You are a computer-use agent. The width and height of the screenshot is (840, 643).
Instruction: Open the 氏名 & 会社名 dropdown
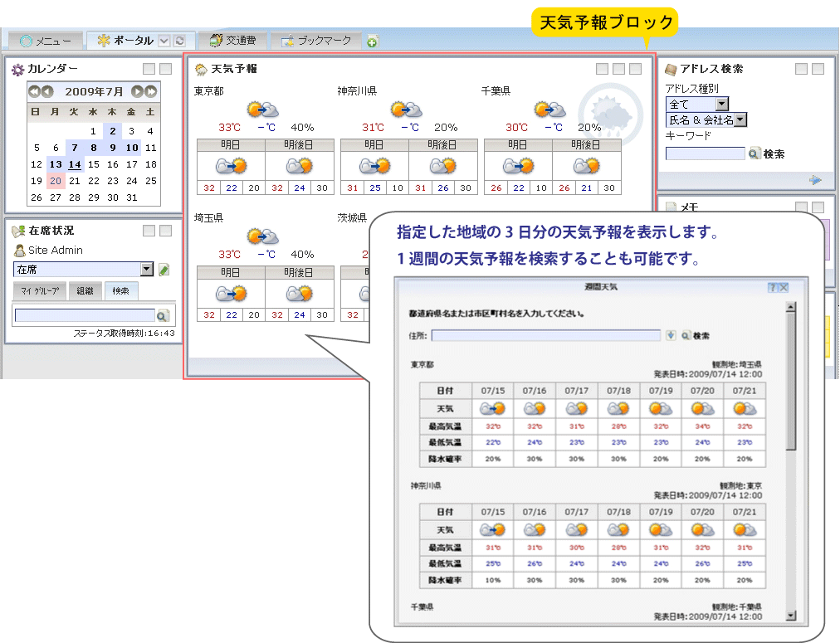point(740,120)
